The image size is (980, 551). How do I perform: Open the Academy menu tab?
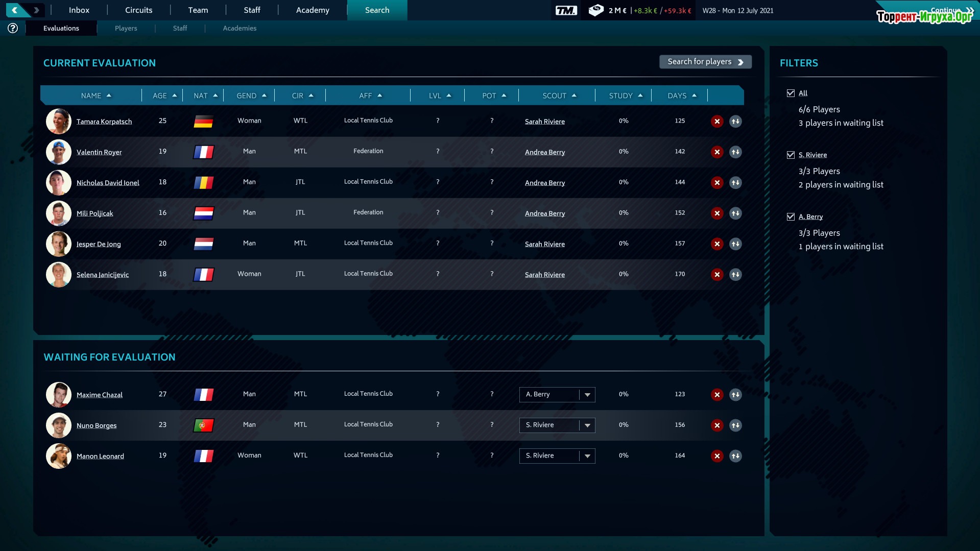coord(313,10)
